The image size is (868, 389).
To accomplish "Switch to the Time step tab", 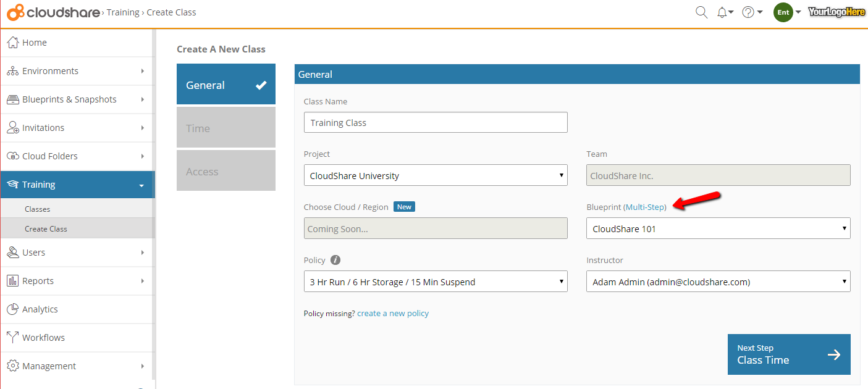I will [226, 127].
